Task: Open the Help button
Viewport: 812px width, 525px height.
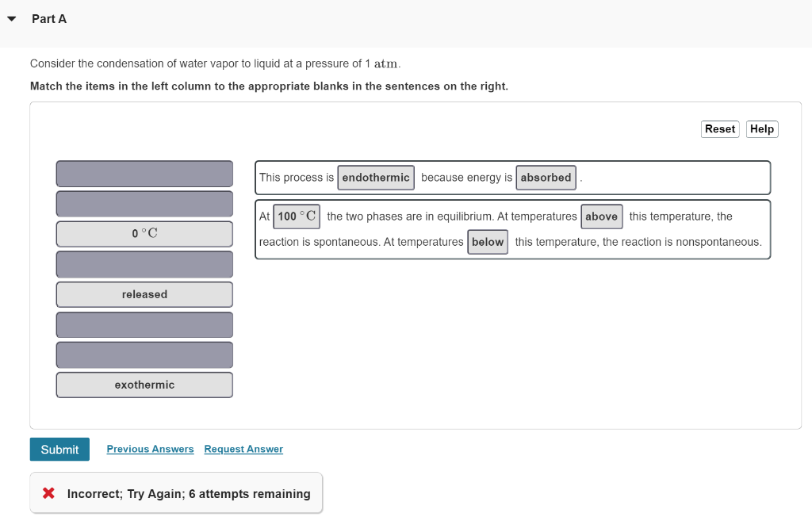Action: coord(761,129)
